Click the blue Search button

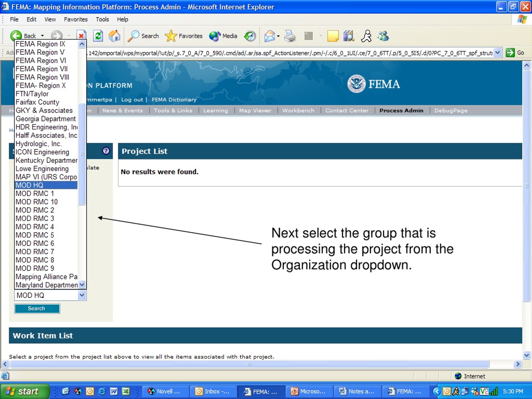tap(37, 309)
